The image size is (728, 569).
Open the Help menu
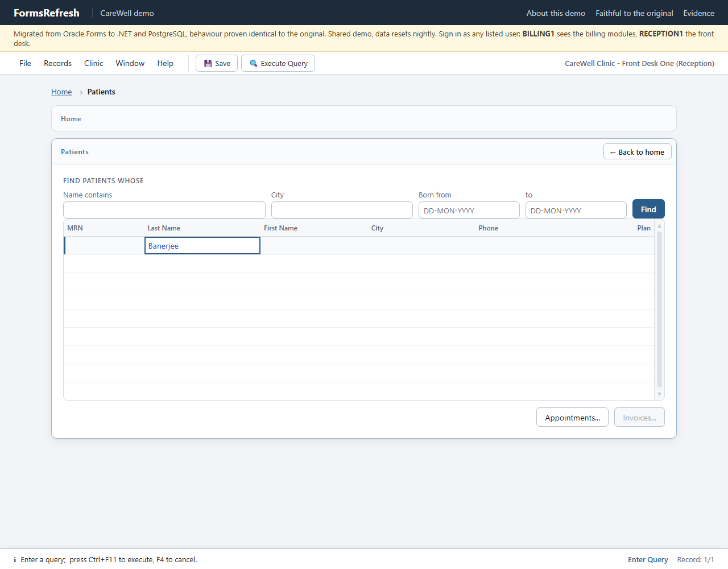(x=166, y=63)
